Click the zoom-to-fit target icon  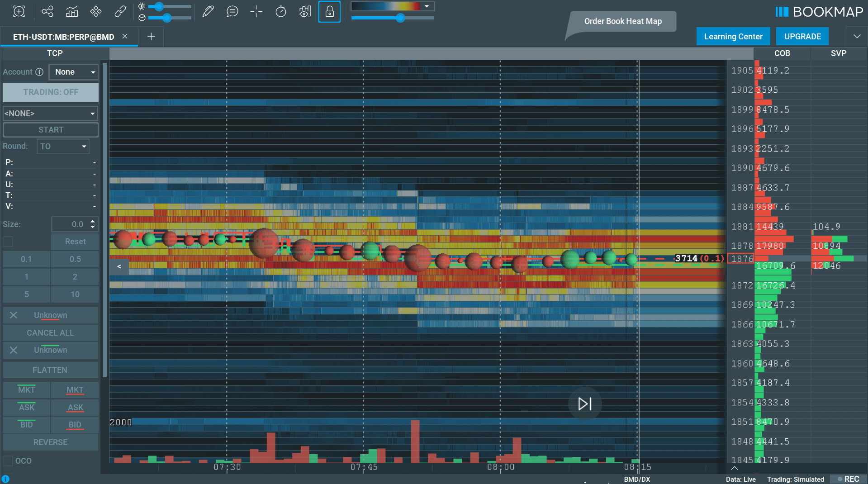click(19, 11)
